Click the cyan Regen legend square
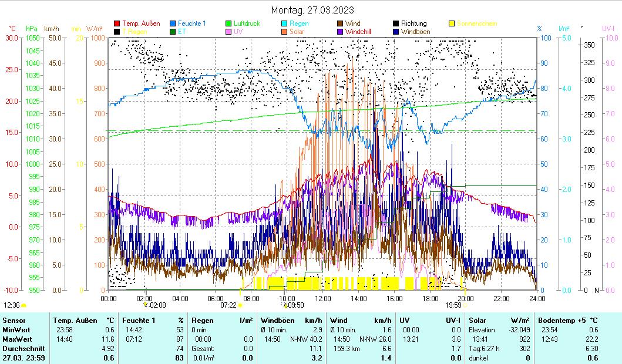The height and width of the screenshot is (364, 622). pos(285,24)
